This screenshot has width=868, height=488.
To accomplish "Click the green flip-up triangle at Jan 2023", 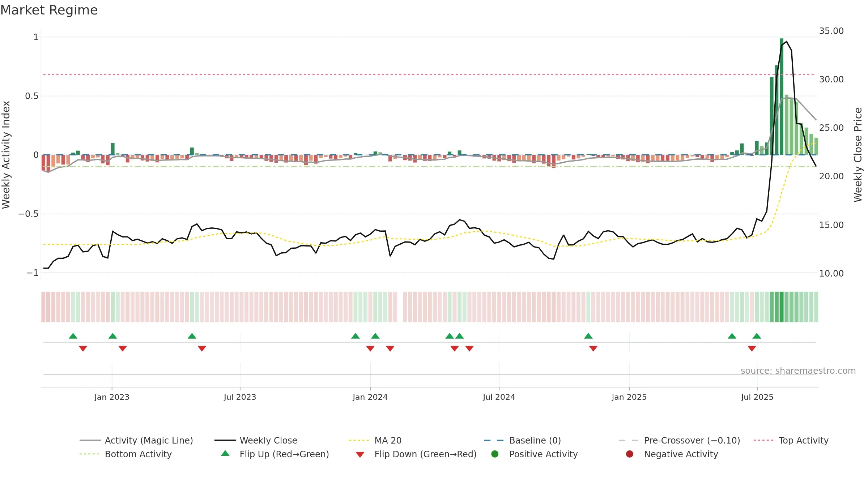I will (x=113, y=336).
